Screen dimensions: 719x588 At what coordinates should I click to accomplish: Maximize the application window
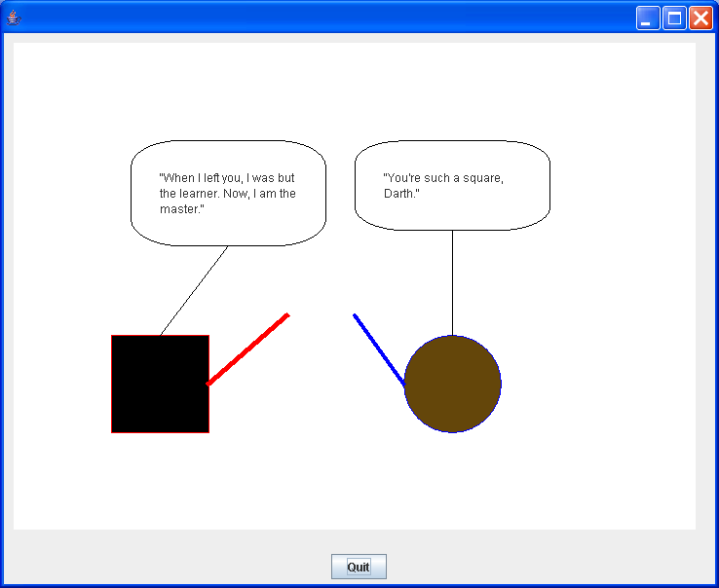pos(674,18)
